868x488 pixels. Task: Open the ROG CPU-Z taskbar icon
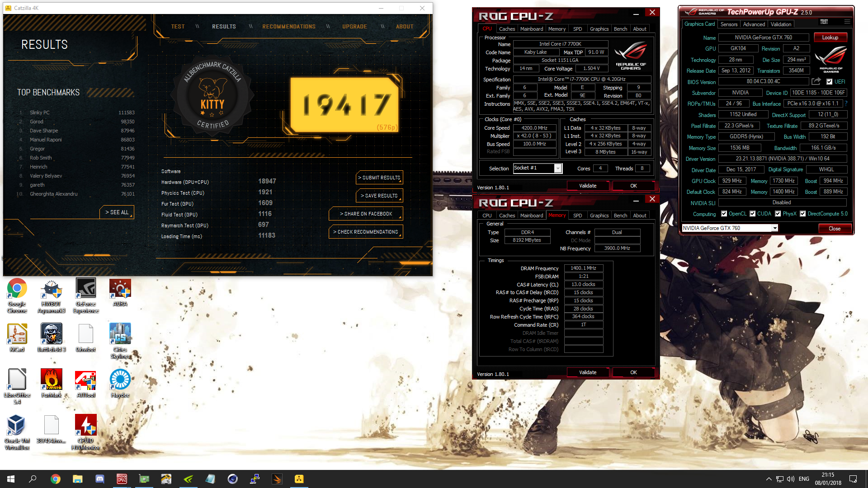(122, 479)
